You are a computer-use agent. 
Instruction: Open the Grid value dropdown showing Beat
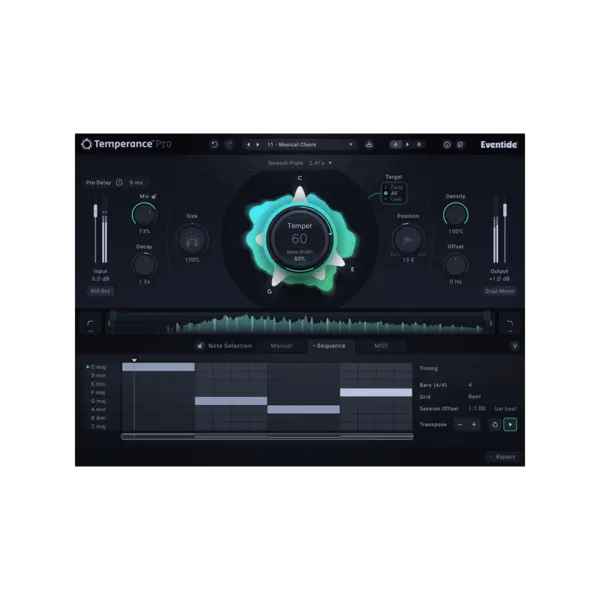pyautogui.click(x=474, y=397)
